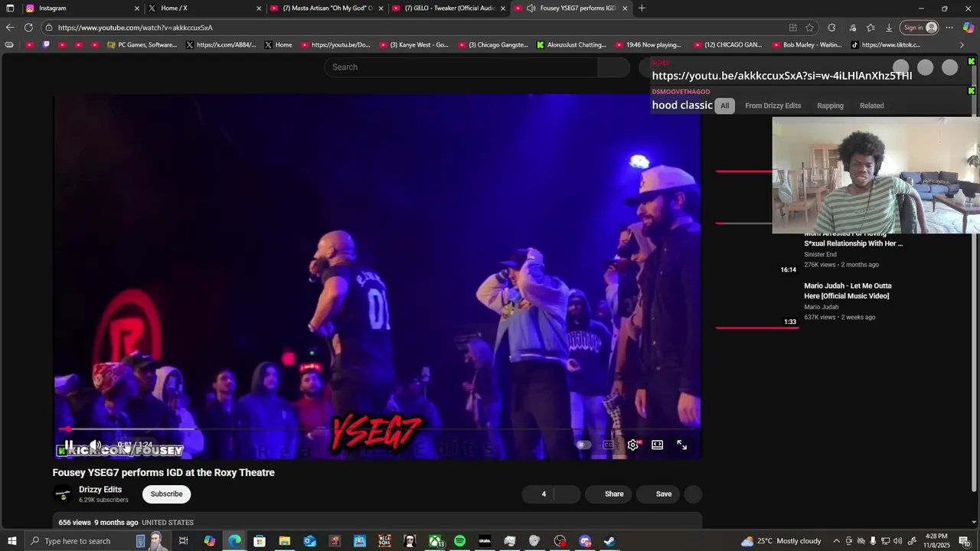
Task: Pause the YouTube video
Action: click(x=68, y=445)
